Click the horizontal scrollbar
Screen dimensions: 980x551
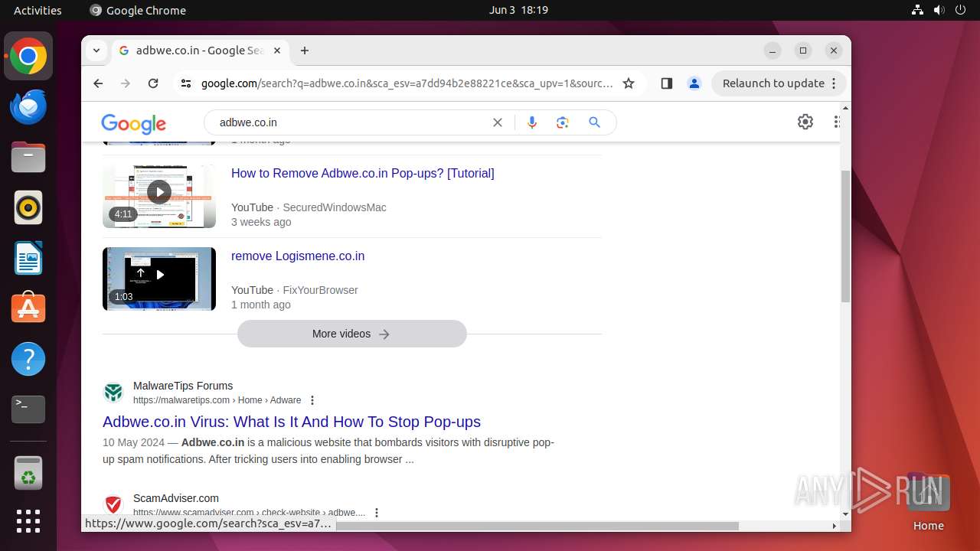point(536,526)
